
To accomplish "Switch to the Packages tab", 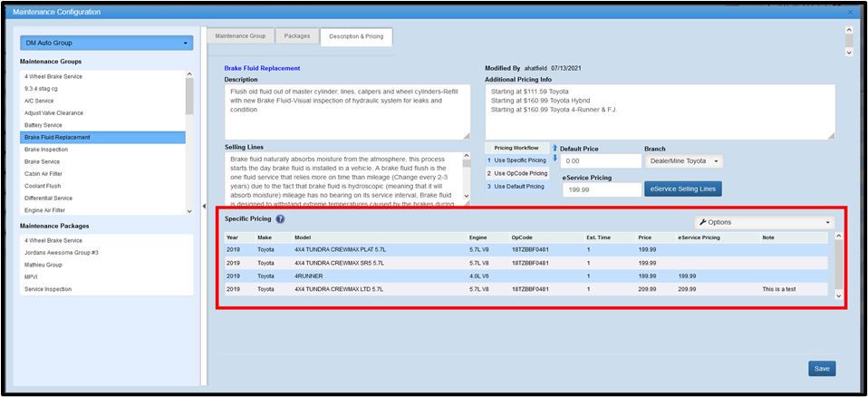I will [x=296, y=36].
